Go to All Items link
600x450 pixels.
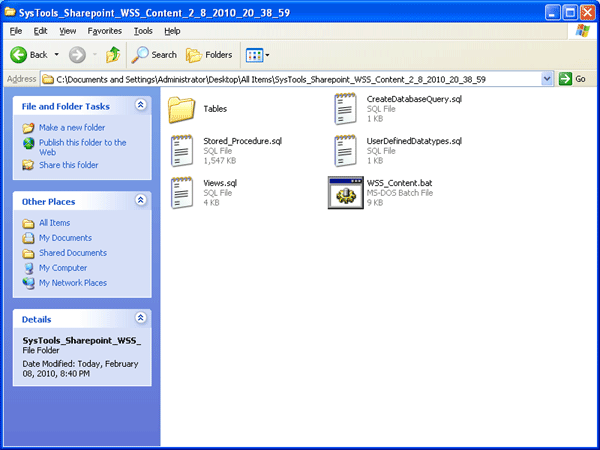(x=54, y=223)
